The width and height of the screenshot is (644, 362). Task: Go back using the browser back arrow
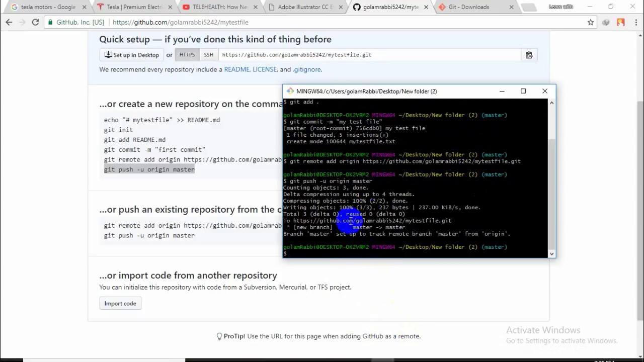[9, 22]
